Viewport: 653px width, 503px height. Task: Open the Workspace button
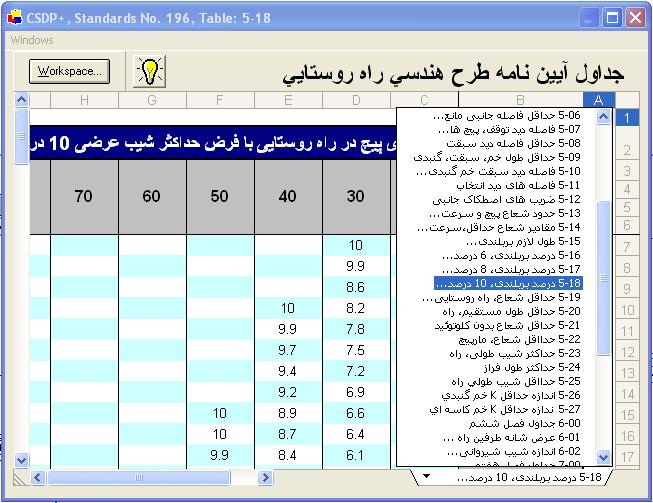tap(69, 71)
